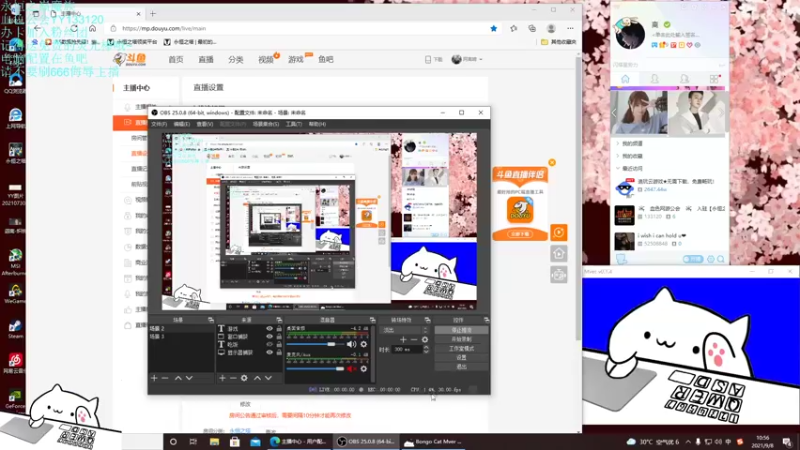Move source down in OBS Sources panel
Screen dimensions: 800x450
[x=268, y=378]
